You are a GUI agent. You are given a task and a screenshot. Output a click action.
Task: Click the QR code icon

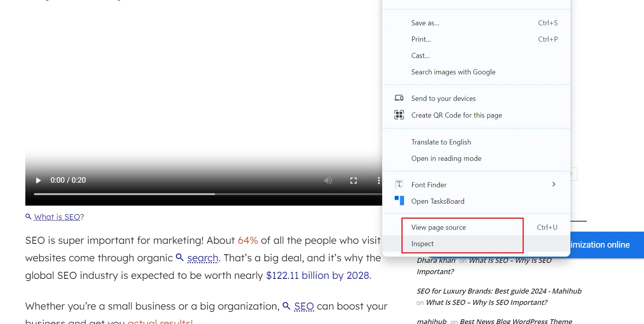point(399,115)
